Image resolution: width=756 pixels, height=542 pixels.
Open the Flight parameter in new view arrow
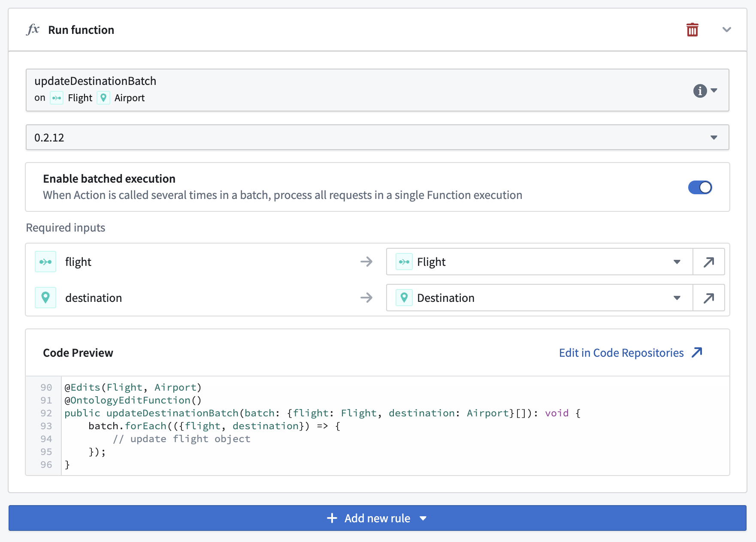(x=709, y=262)
